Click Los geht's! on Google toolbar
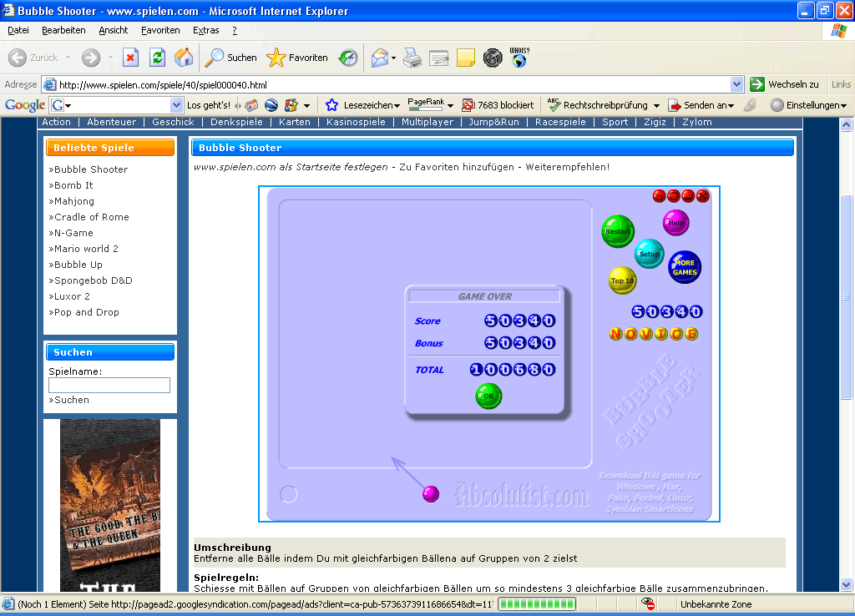The height and width of the screenshot is (616, 855). 209,105
